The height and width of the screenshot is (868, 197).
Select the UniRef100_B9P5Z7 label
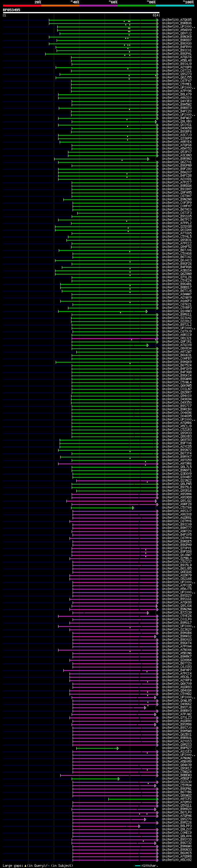tap(176, 748)
